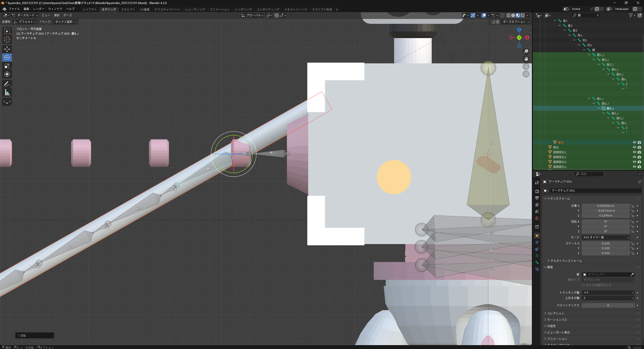Viewport: 644px width, 349px height.
Task: Open the レンダー menu
Action: pos(39,9)
